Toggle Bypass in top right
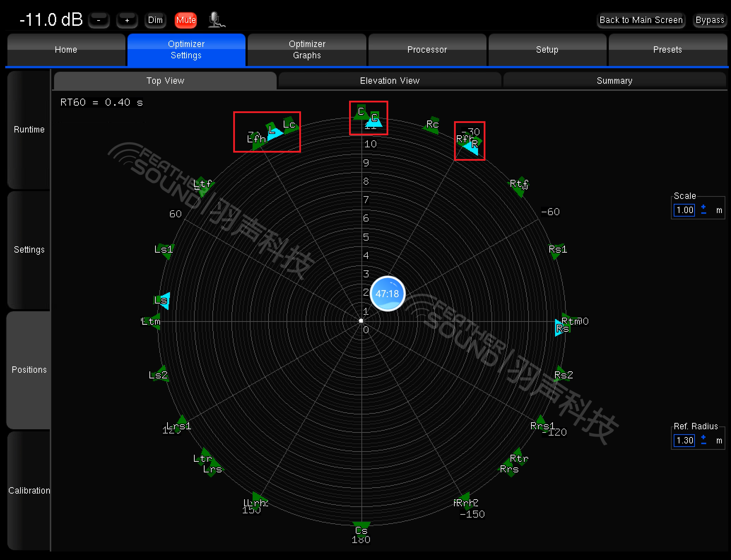Viewport: 731px width, 560px height. click(x=709, y=20)
